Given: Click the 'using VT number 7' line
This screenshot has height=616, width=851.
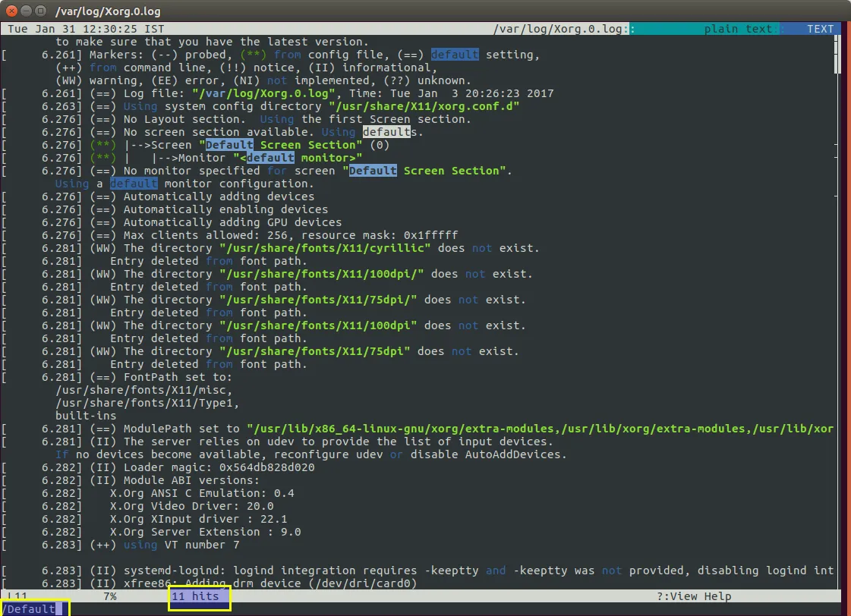Looking at the screenshot, I should coord(181,545).
